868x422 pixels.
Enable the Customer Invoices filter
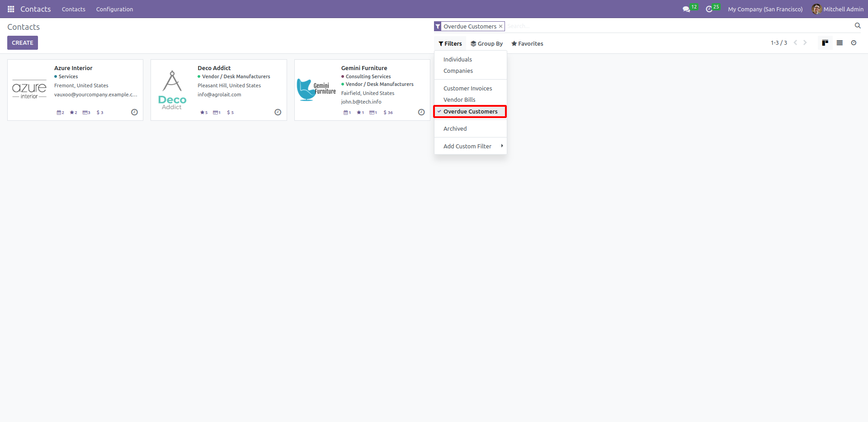tap(470, 89)
